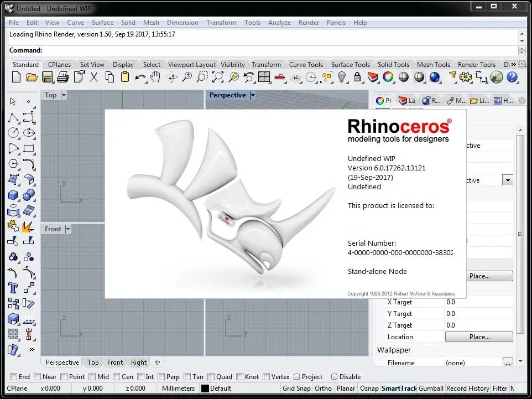This screenshot has height=399, width=532.
Task: Open the Perspective viewport dropdown arrow
Action: (252, 95)
